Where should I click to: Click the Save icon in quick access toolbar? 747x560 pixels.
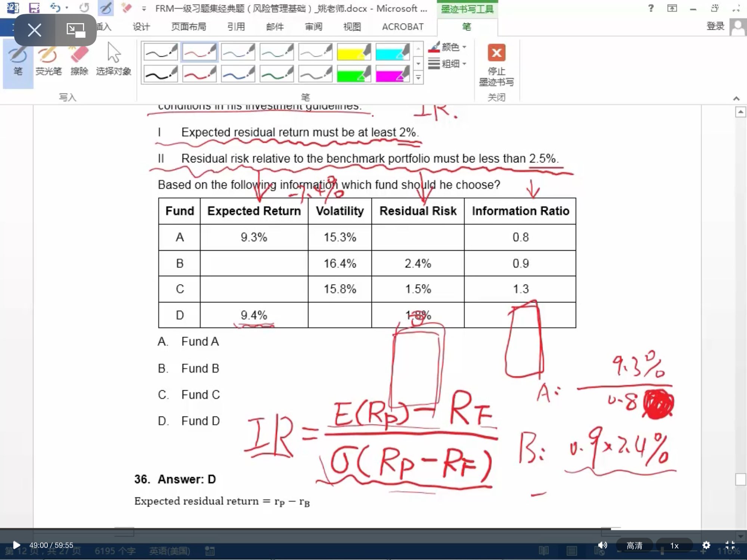pos(34,8)
